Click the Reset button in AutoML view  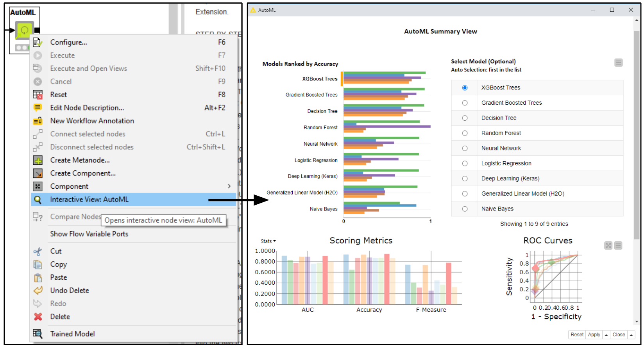(577, 335)
